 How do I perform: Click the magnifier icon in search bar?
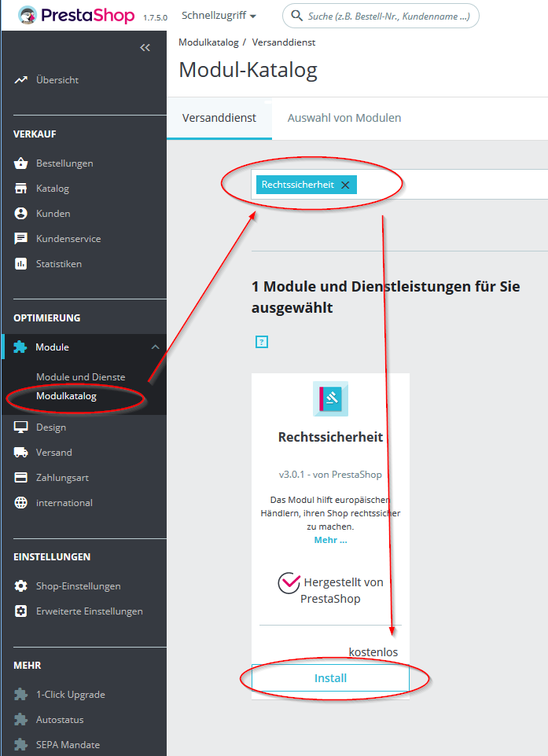pyautogui.click(x=296, y=16)
